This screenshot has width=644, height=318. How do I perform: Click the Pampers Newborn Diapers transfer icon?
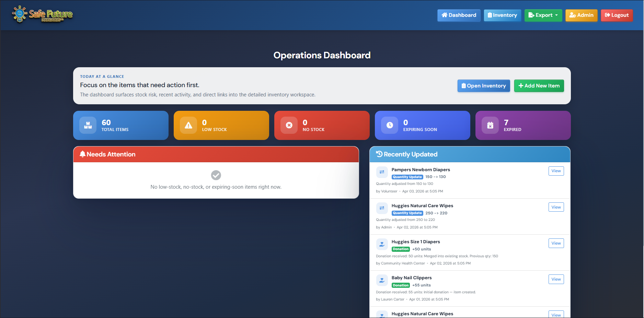pyautogui.click(x=382, y=172)
